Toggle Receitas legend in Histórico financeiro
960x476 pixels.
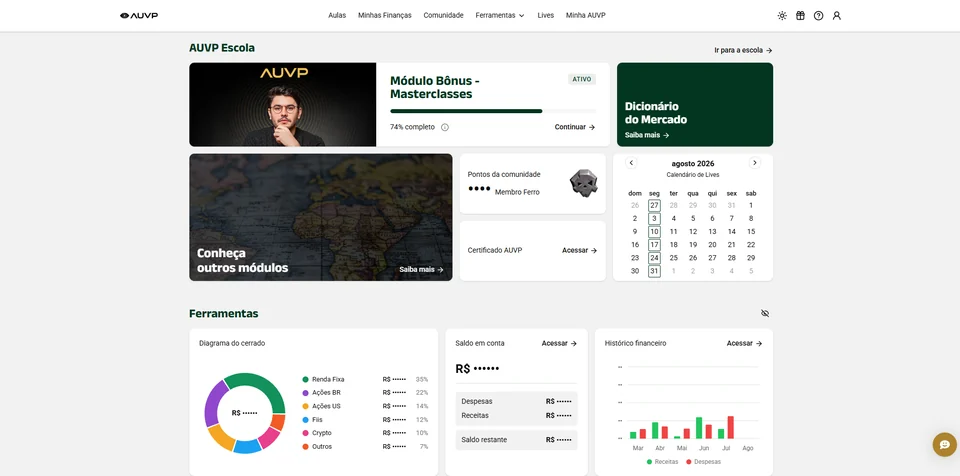(662, 462)
